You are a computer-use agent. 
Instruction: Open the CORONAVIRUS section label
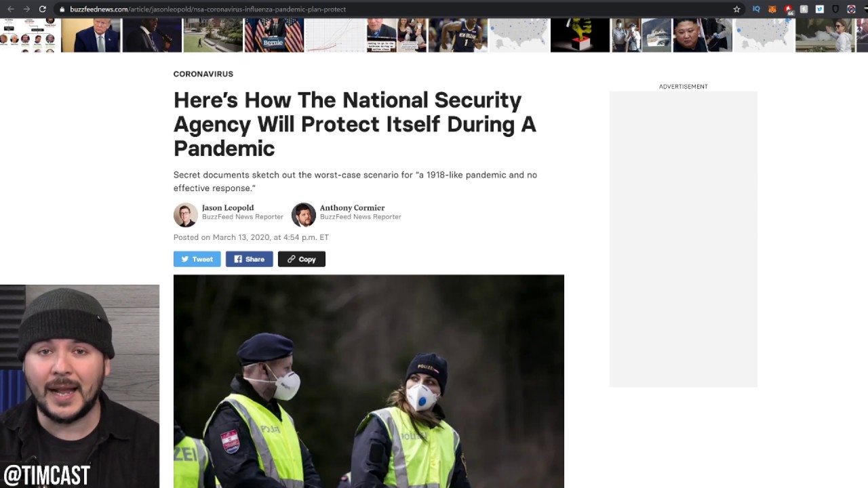click(203, 74)
